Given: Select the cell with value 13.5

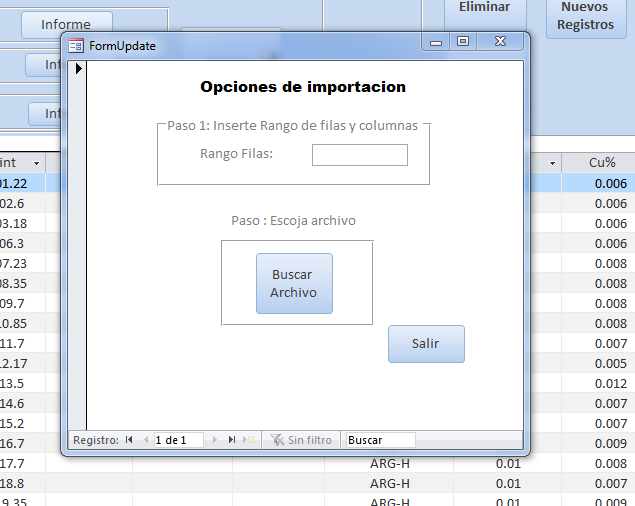Looking at the screenshot, I should point(22,383).
